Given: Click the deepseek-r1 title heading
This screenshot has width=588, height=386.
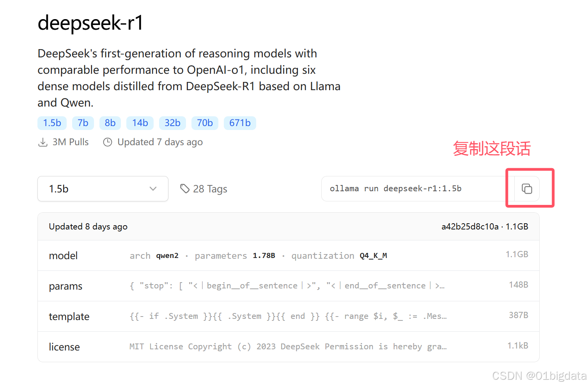Looking at the screenshot, I should click(90, 23).
